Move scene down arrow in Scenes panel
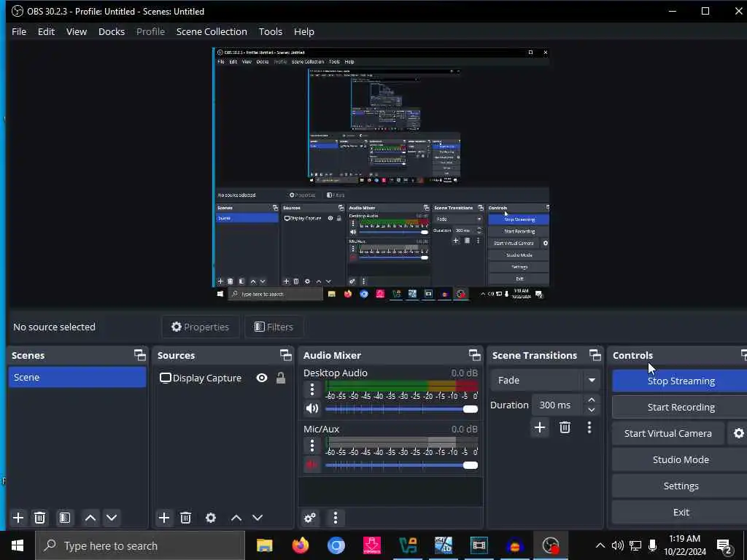This screenshot has height=560, width=747. [112, 518]
